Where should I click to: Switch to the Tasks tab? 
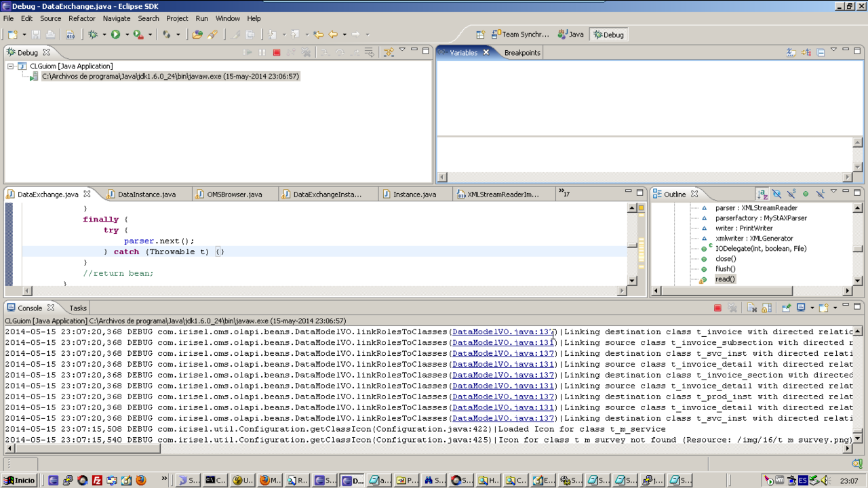[x=78, y=308]
